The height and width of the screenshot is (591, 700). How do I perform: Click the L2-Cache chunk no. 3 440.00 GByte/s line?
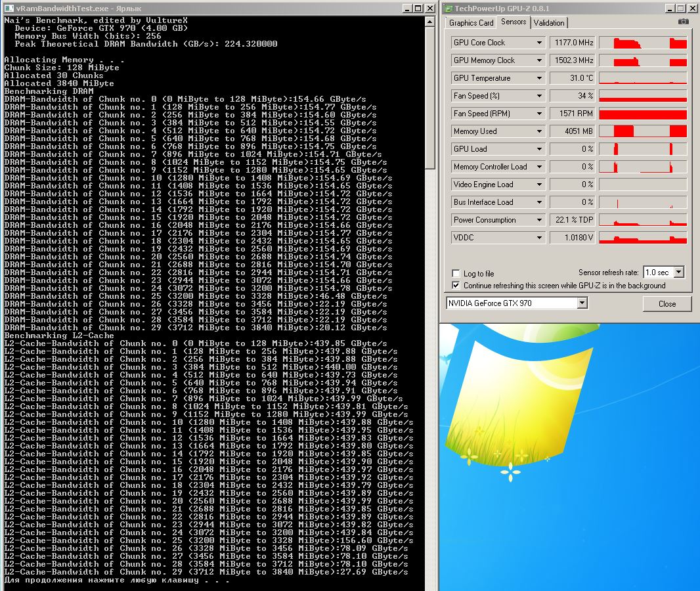pyautogui.click(x=201, y=367)
